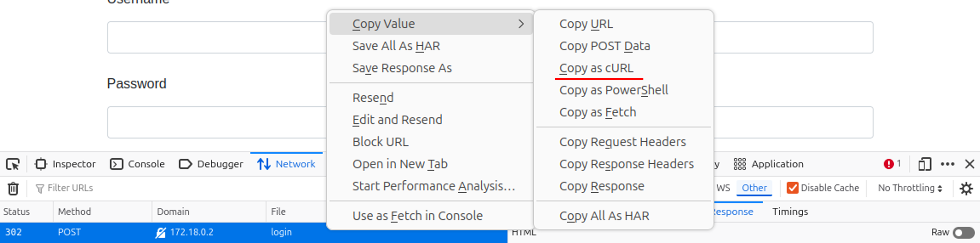Select the 302 POST login request row
The height and width of the screenshot is (243, 980).
(152, 233)
